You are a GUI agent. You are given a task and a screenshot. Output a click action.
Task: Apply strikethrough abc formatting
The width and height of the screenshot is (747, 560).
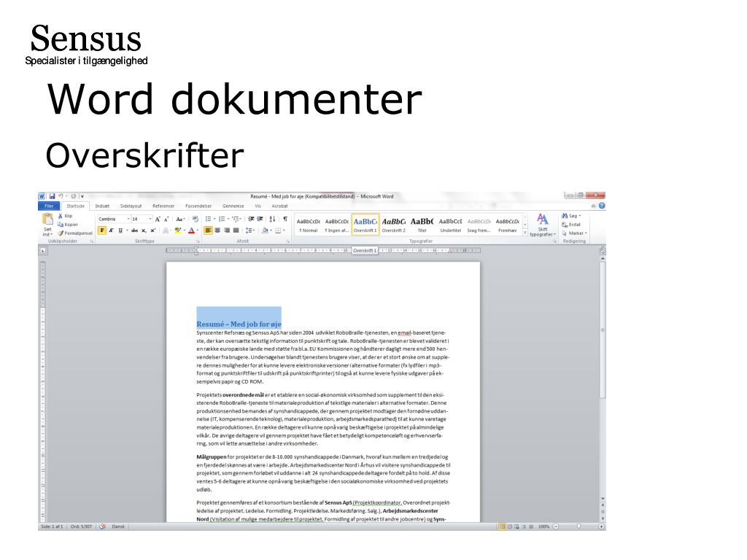click(x=135, y=230)
